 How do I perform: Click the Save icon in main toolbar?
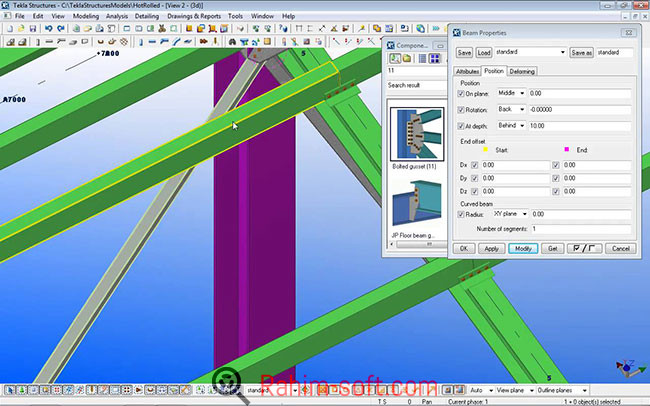33,28
